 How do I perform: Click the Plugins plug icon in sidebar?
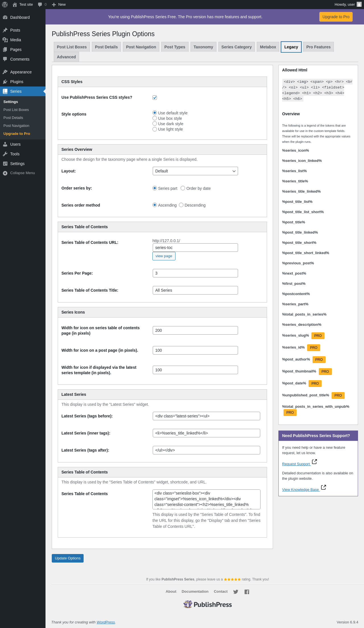pos(5,82)
